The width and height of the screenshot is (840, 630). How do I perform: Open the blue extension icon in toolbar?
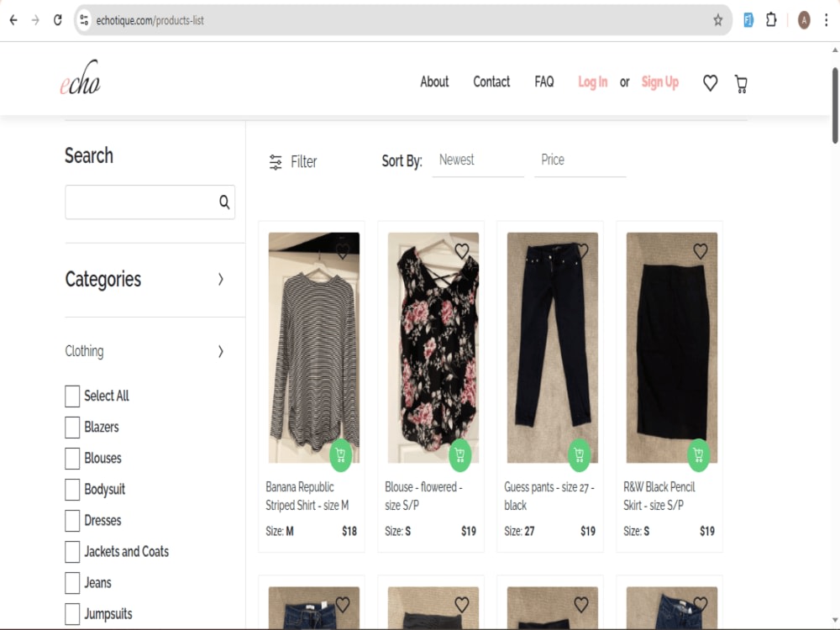[748, 20]
